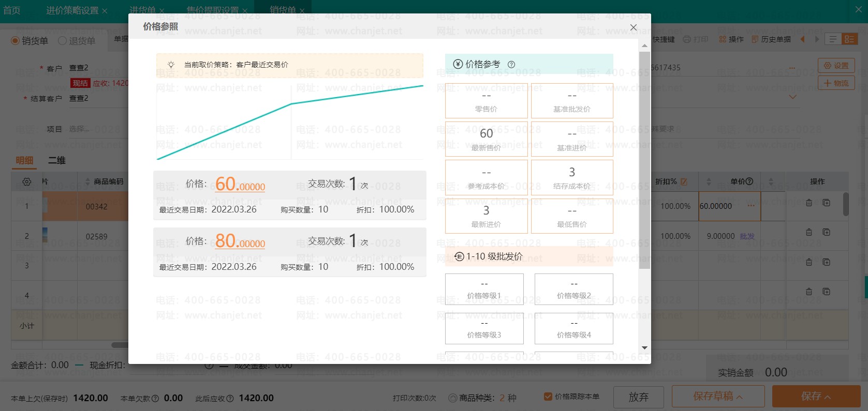Close the 价格参照 dialog

[x=634, y=27]
